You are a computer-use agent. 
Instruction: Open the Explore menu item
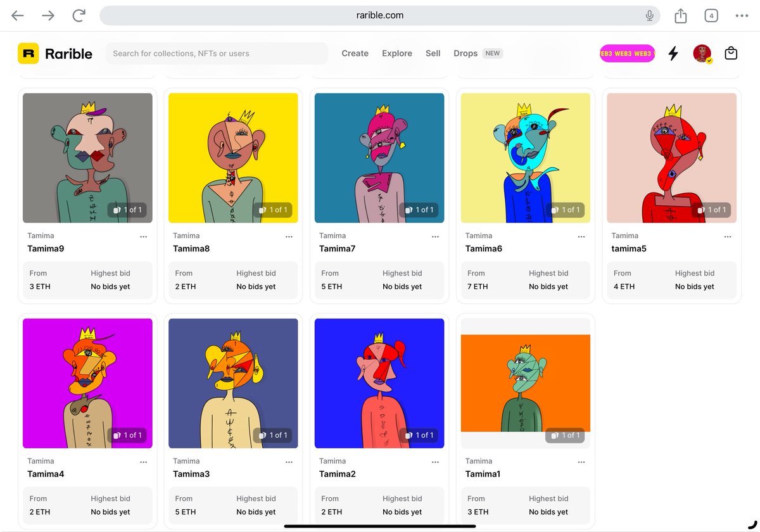click(397, 54)
